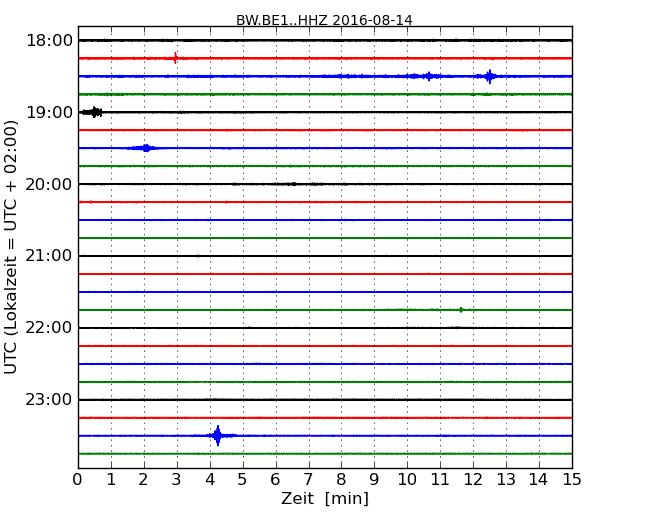
Task: Click the 18:00 time label
Action: [x=49, y=41]
